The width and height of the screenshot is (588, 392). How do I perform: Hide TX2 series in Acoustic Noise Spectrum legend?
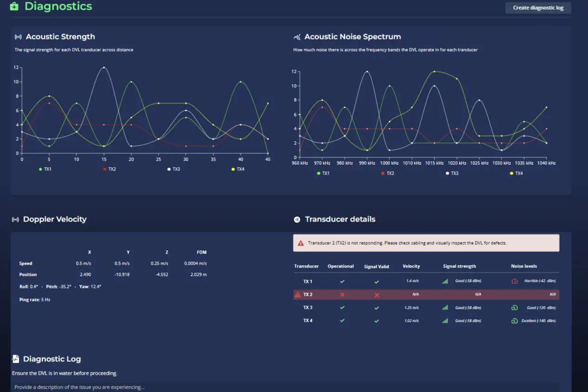tap(388, 173)
